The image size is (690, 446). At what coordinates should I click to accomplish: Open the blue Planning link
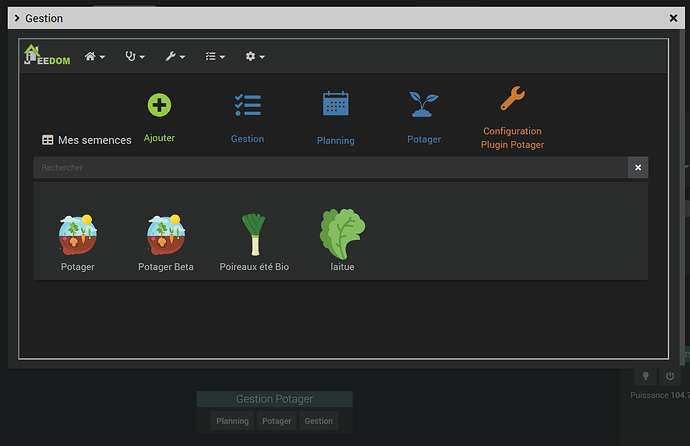click(336, 141)
